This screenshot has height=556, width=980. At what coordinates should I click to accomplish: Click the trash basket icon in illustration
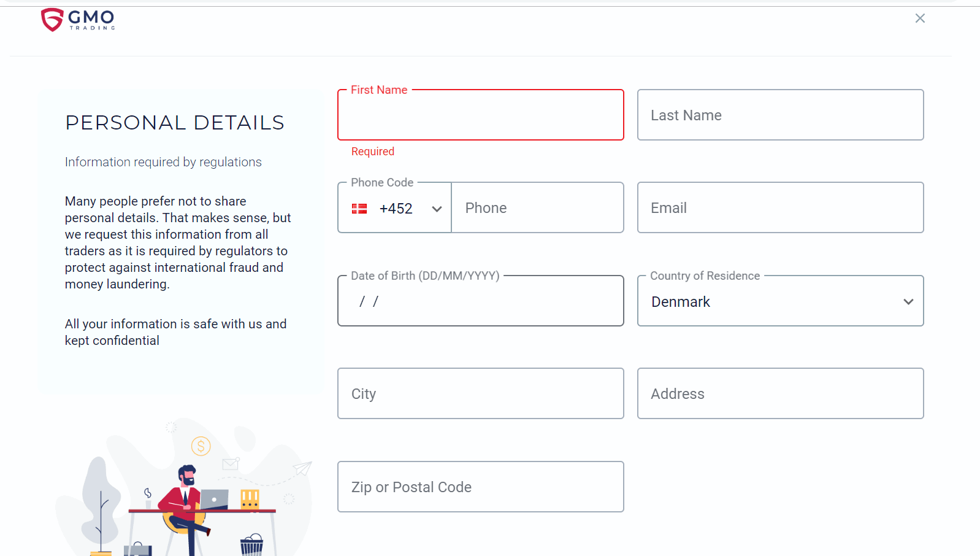point(251,544)
